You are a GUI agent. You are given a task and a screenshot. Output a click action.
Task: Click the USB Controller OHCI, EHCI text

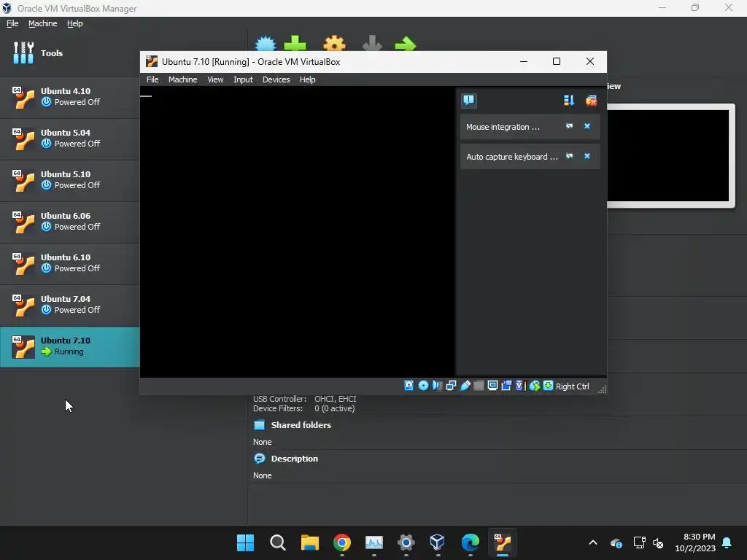tap(335, 399)
